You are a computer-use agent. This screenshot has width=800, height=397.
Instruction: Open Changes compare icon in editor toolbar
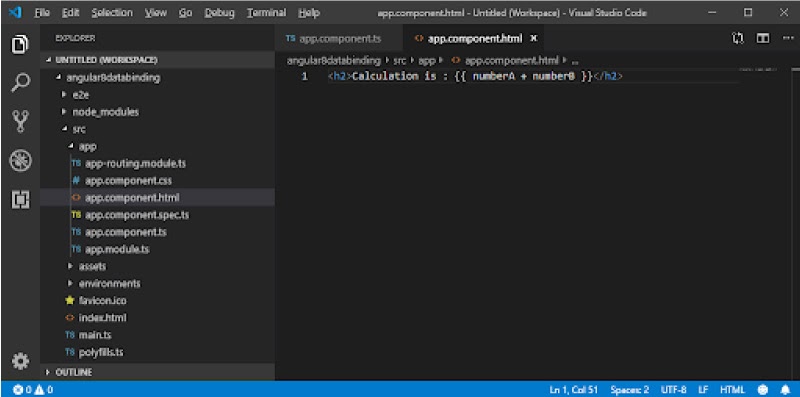[x=738, y=38]
